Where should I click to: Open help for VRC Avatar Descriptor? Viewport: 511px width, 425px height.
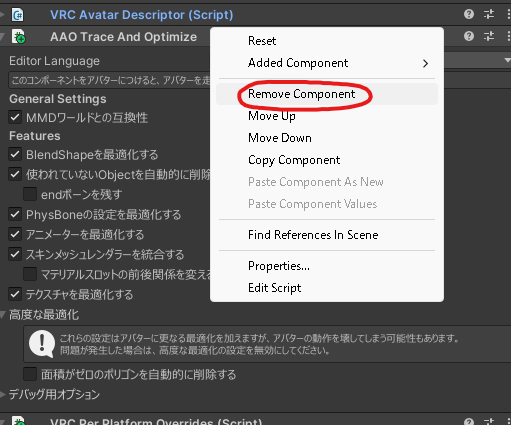[x=469, y=14]
